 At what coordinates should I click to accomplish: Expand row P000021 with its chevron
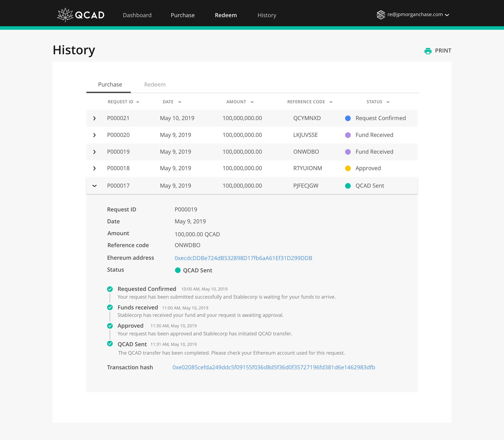point(94,118)
